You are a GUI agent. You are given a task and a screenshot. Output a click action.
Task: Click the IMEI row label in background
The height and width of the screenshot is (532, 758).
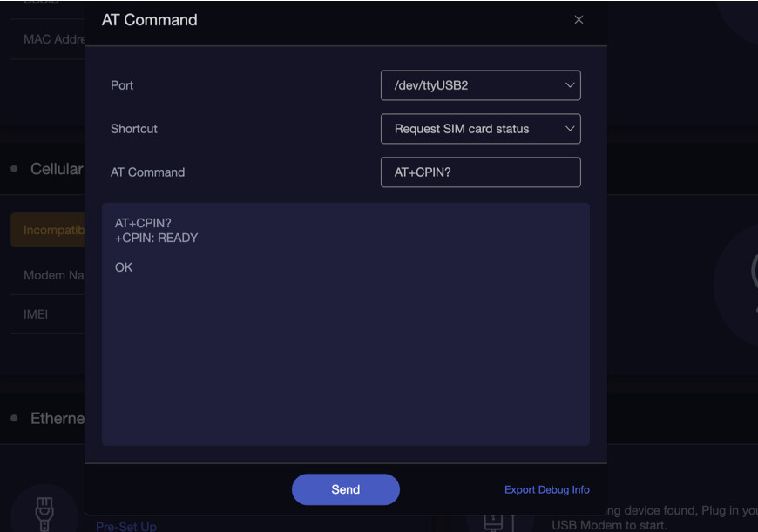(36, 314)
